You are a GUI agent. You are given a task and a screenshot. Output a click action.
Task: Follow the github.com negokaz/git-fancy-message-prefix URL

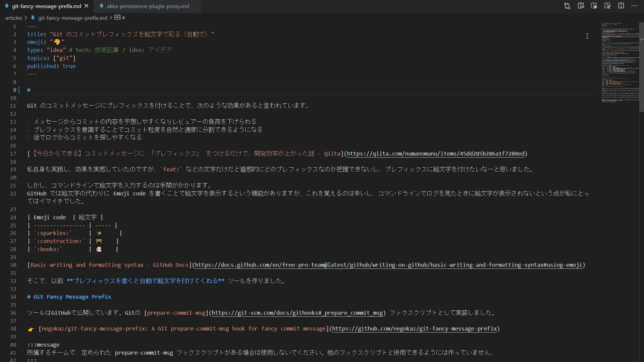pyautogui.click(x=415, y=329)
